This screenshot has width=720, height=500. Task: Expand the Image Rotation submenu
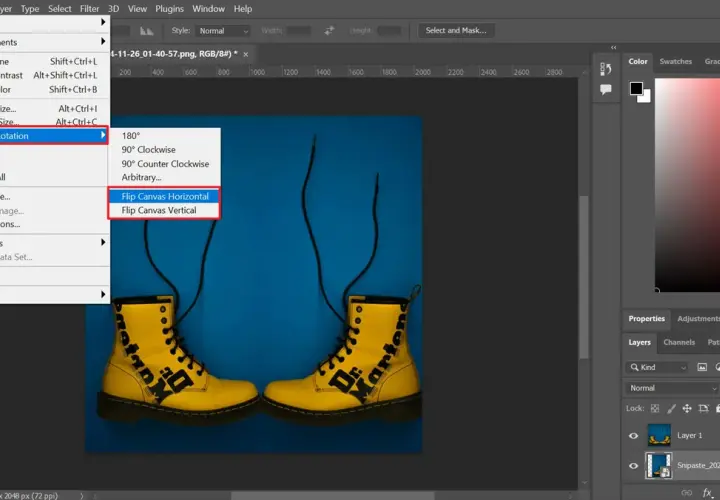[x=54, y=135]
